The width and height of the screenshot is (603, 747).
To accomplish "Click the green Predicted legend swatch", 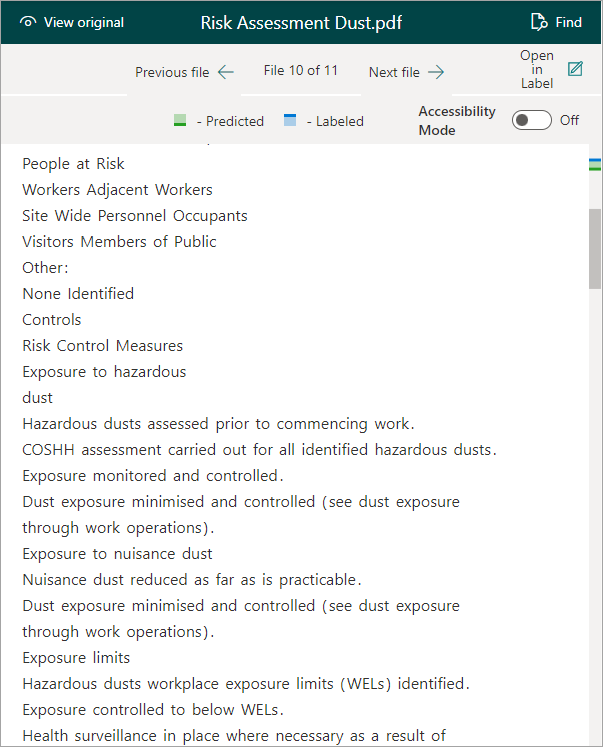I will coord(180,120).
